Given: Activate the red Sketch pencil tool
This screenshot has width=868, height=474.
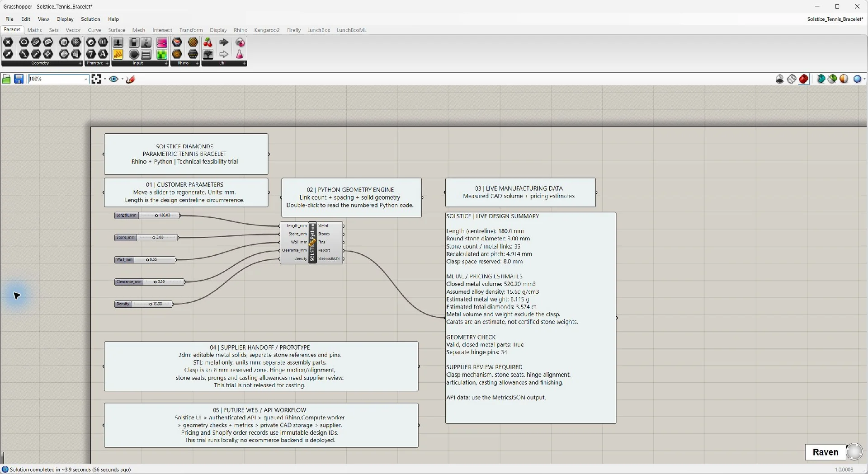Looking at the screenshot, I should (131, 79).
